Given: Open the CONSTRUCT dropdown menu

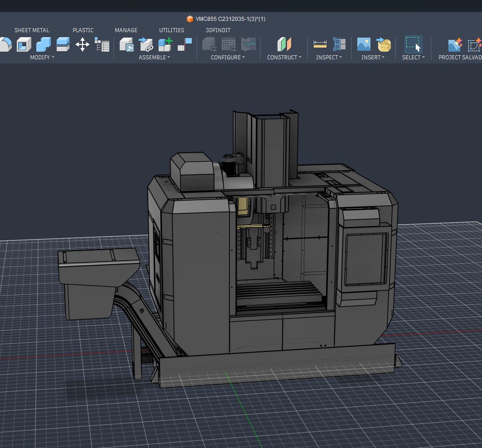Looking at the screenshot, I should pyautogui.click(x=284, y=58).
